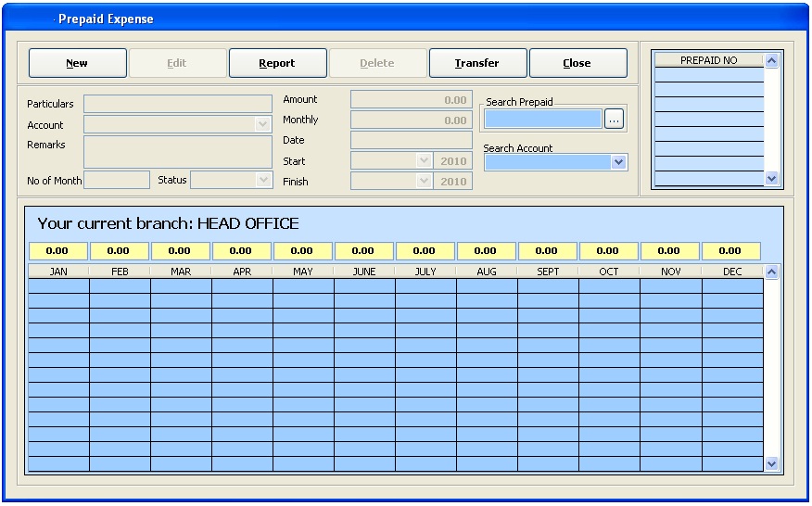Click the New button
Image resolution: width=812 pixels, height=506 pixels.
[x=78, y=63]
